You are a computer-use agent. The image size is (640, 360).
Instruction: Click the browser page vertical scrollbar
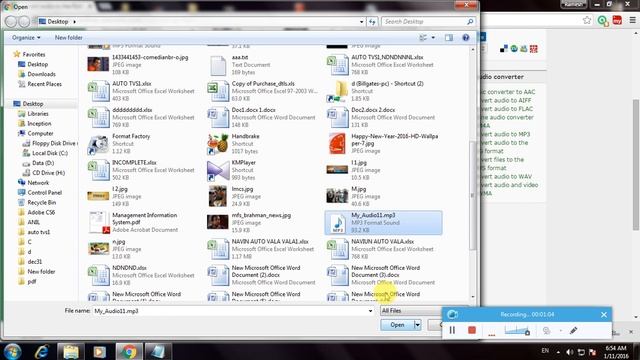(636, 164)
